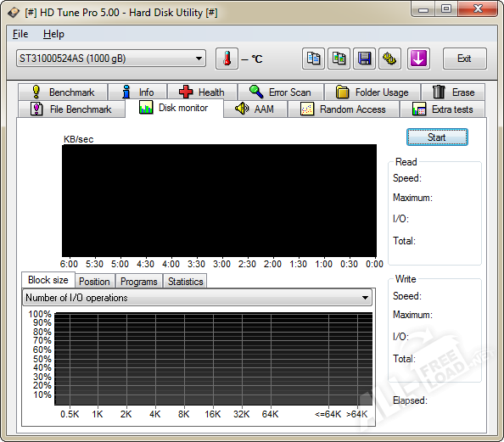Select the Programs sub-tab

coord(138,282)
